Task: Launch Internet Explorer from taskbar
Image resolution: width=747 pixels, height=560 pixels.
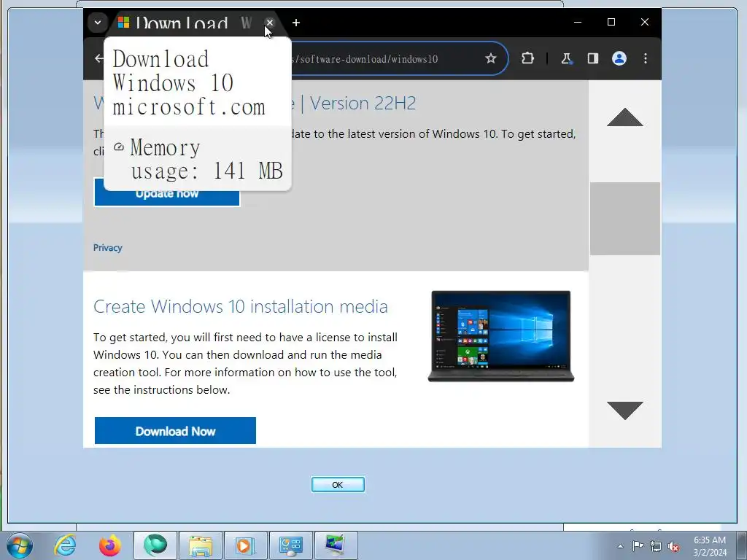Action: coord(65,545)
